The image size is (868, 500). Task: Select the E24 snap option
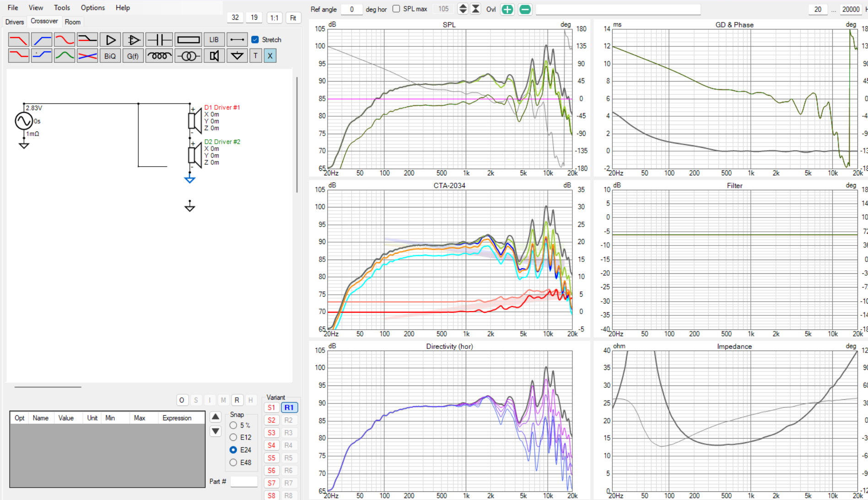(233, 450)
